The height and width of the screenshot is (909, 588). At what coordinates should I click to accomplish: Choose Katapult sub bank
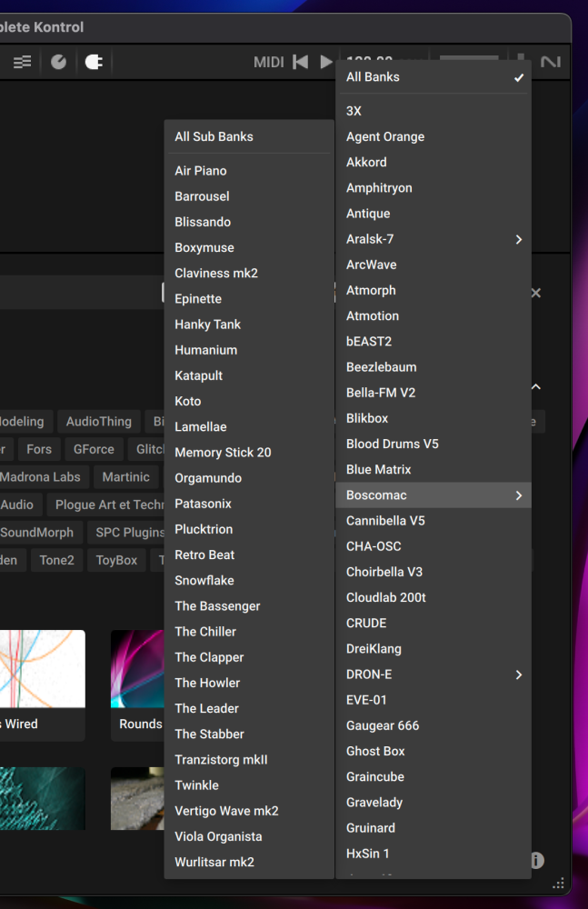pos(249,375)
